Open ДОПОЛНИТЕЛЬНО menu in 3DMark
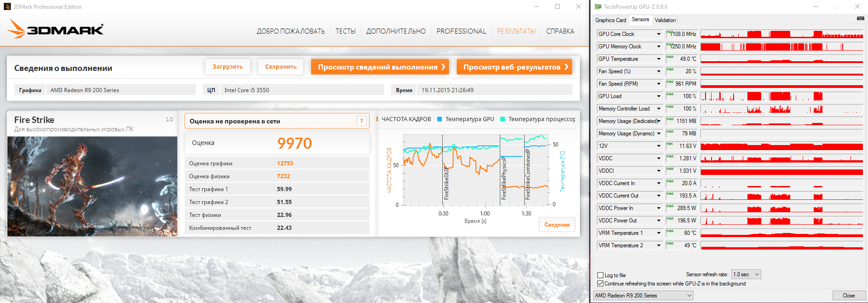The width and height of the screenshot is (868, 303). (396, 31)
